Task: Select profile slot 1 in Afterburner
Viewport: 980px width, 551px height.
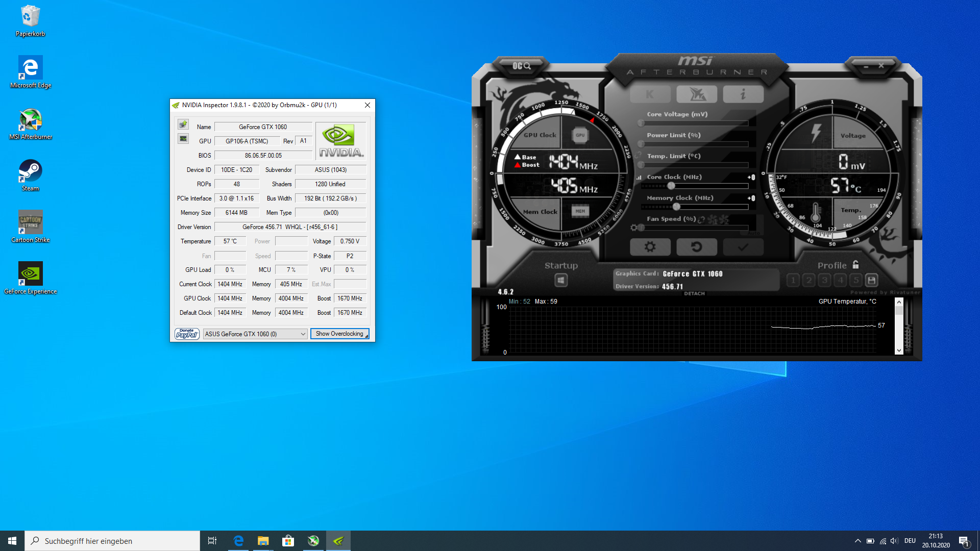Action: coord(793,280)
